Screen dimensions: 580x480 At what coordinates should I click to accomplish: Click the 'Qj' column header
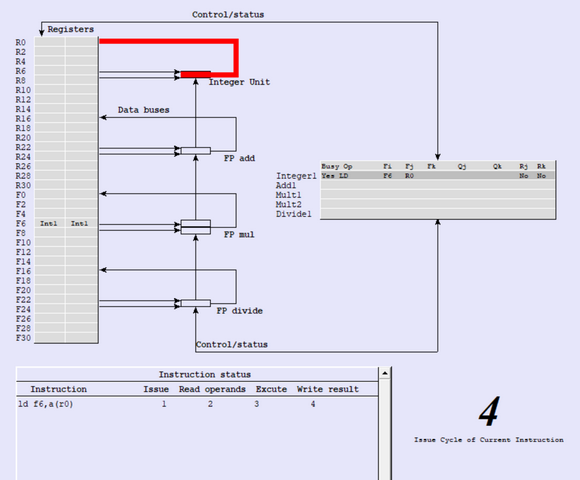point(462,166)
